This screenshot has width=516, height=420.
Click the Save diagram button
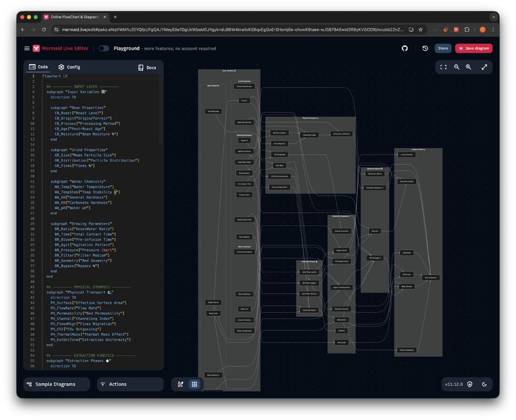point(473,48)
